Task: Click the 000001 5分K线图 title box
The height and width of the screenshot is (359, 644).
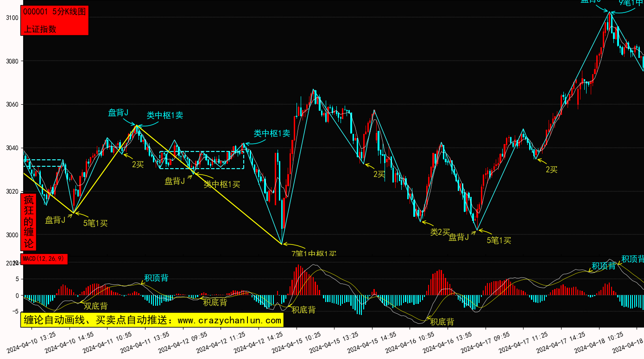Action: 54,12
